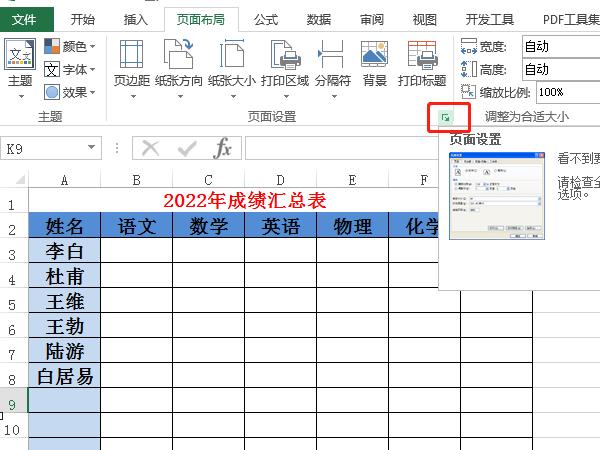Switch to the Formulas (公式) tab
Screen dimensions: 600x450
click(x=266, y=19)
